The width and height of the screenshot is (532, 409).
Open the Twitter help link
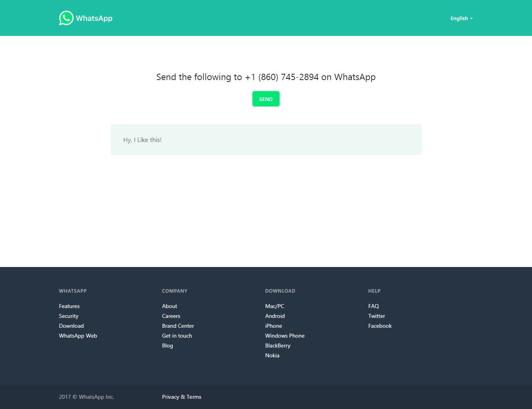pyautogui.click(x=377, y=316)
